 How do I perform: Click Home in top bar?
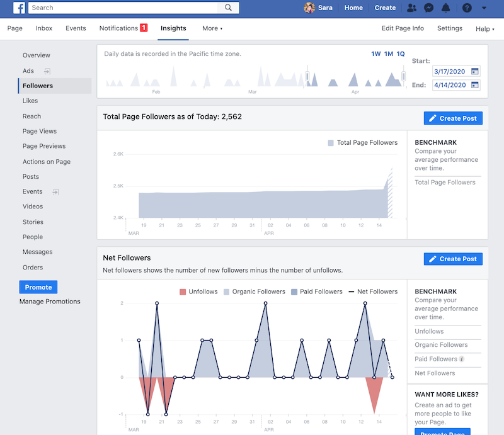coord(353,8)
